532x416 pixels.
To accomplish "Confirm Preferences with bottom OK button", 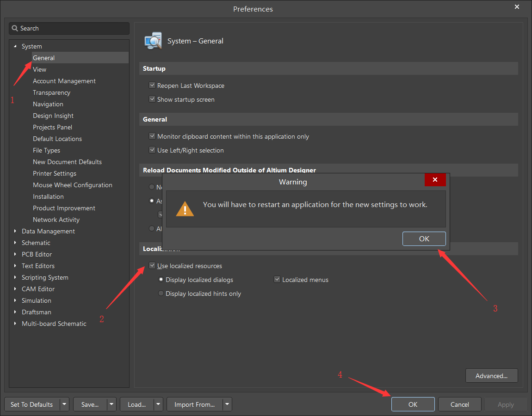I will coord(413,404).
